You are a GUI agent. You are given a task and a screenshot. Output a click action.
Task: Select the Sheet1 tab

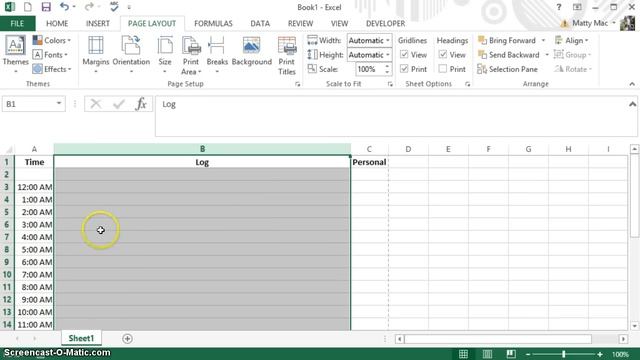point(81,338)
